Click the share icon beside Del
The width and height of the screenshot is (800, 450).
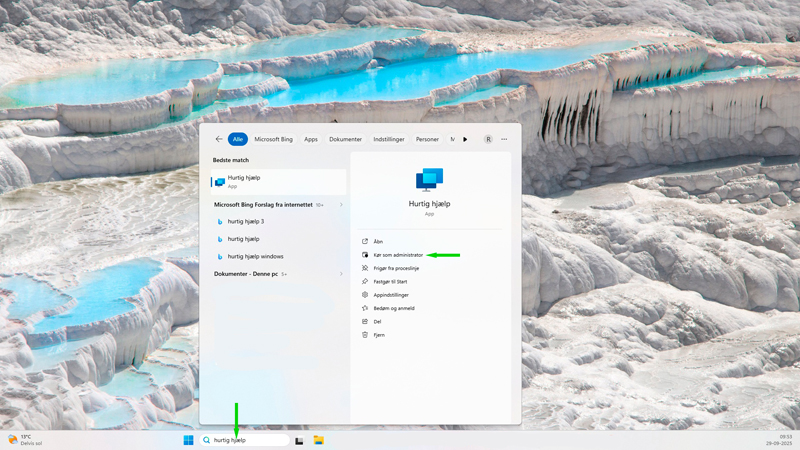(x=365, y=321)
